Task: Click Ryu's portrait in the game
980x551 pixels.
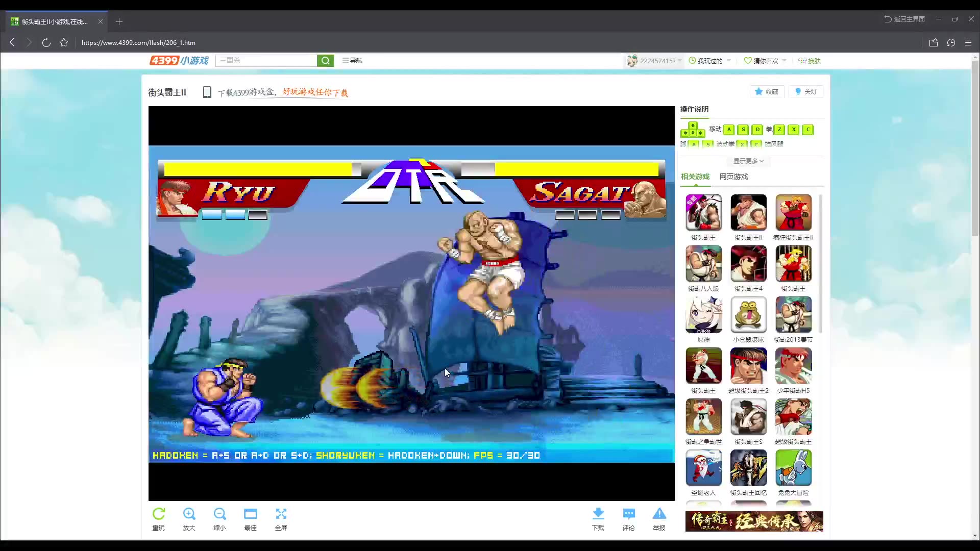Action: pos(177,198)
